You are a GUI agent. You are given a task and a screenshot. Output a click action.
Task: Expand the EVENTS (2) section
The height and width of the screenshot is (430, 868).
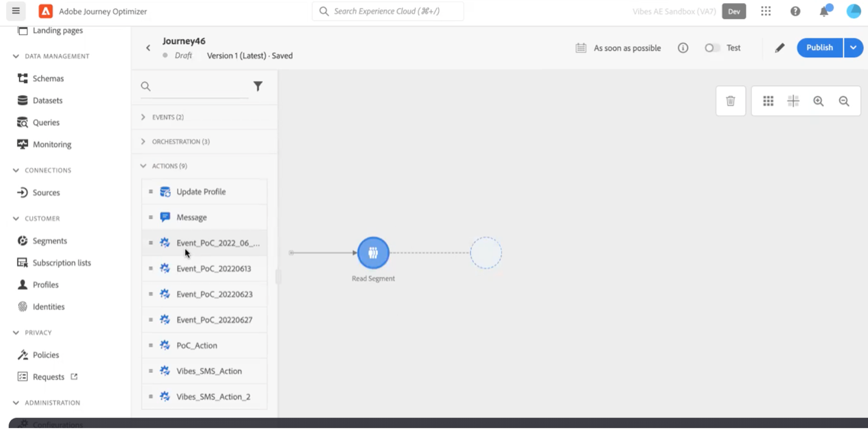point(205,117)
